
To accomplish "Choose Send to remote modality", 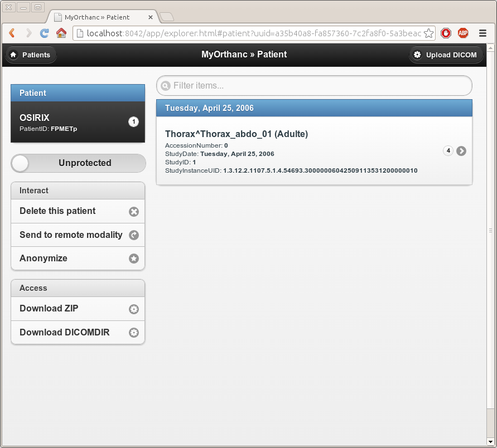I will point(78,235).
